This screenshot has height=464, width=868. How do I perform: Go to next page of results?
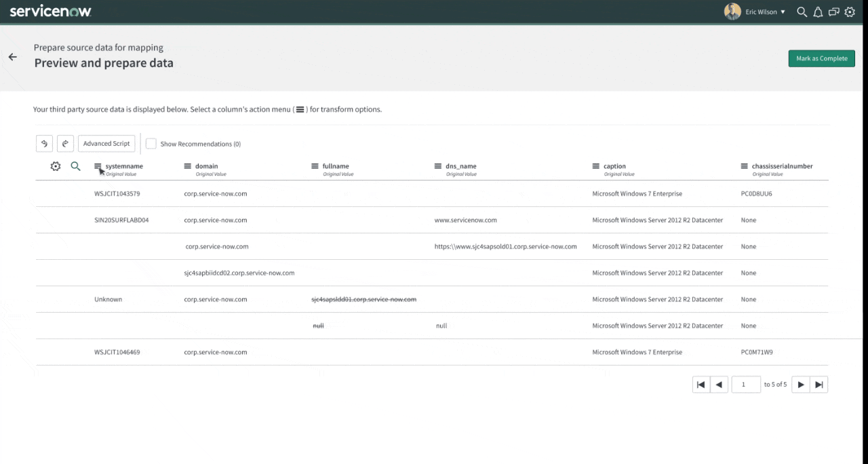pos(801,385)
